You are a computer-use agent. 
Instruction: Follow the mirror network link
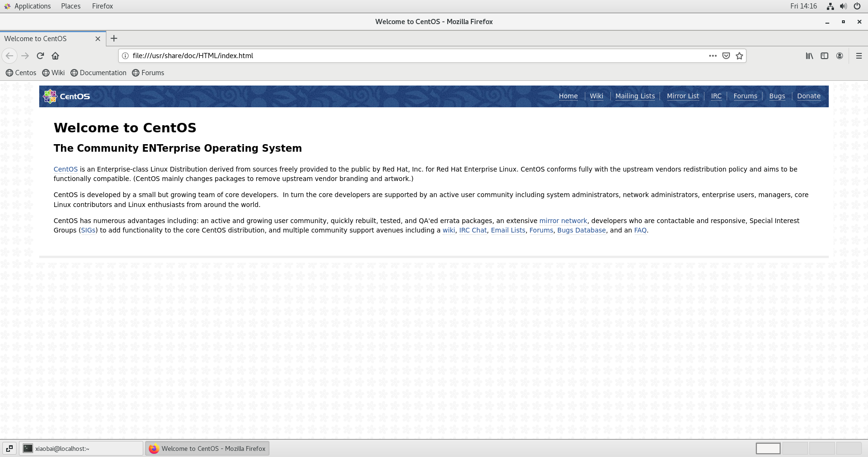[x=563, y=221]
